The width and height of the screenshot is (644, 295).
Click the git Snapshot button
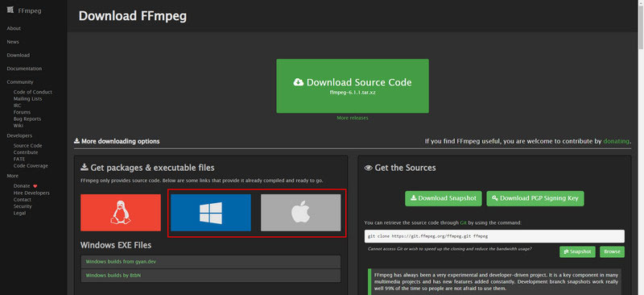coord(577,251)
